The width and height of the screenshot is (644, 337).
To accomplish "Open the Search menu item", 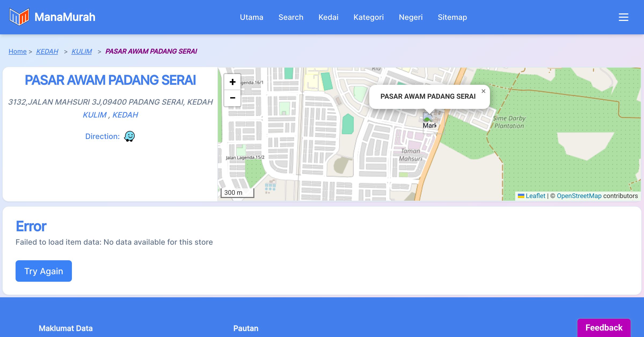I will [291, 17].
